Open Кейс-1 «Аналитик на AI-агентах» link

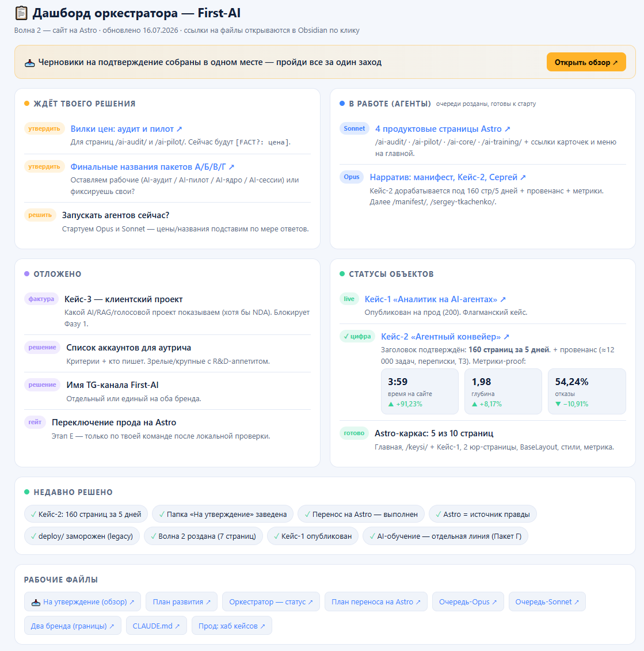pos(435,299)
